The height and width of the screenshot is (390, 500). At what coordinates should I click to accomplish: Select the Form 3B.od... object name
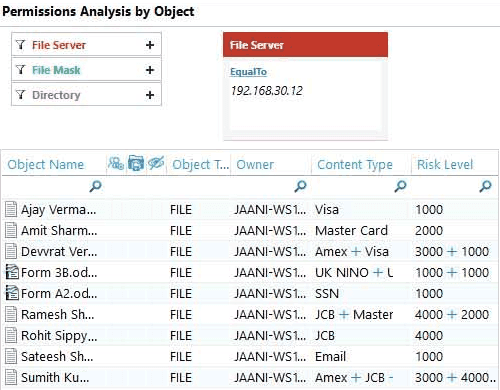click(x=59, y=273)
